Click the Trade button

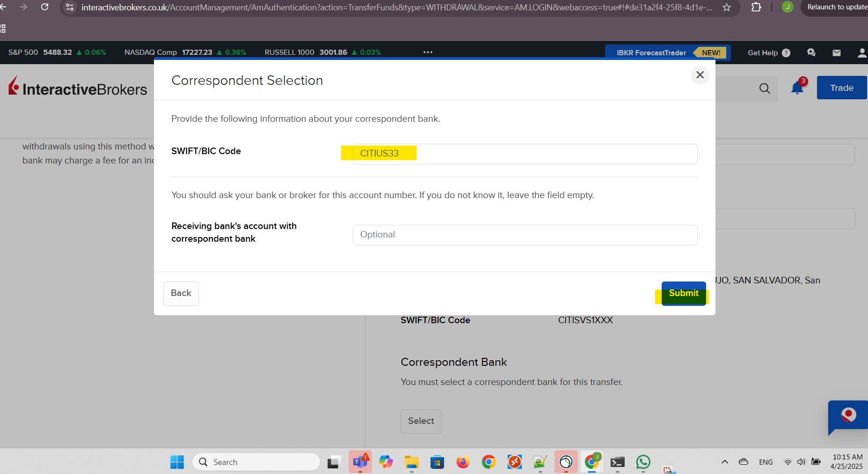841,88
